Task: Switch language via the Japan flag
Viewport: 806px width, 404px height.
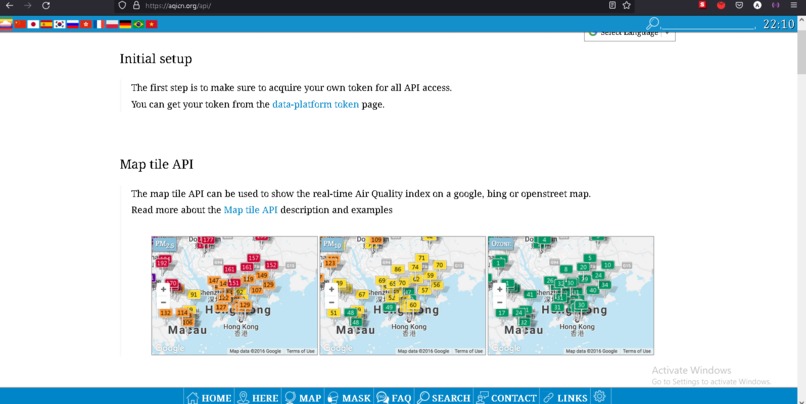Action: coord(33,24)
